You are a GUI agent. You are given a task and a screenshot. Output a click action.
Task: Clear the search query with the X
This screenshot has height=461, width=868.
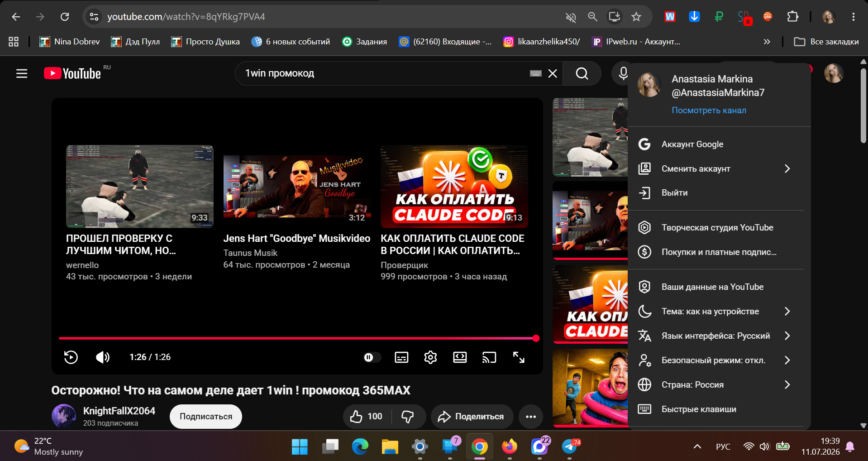[553, 73]
